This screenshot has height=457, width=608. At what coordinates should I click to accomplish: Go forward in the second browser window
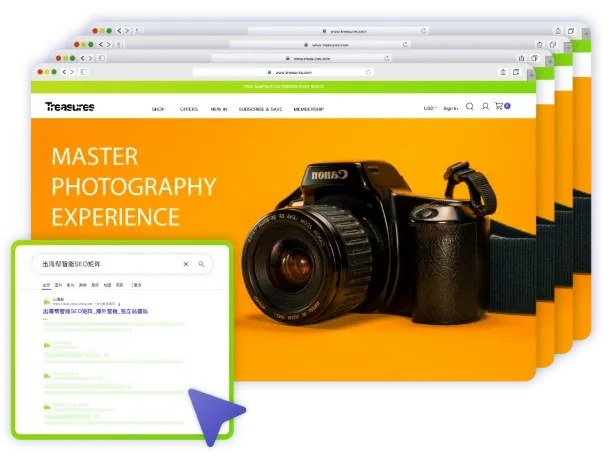[x=90, y=58]
